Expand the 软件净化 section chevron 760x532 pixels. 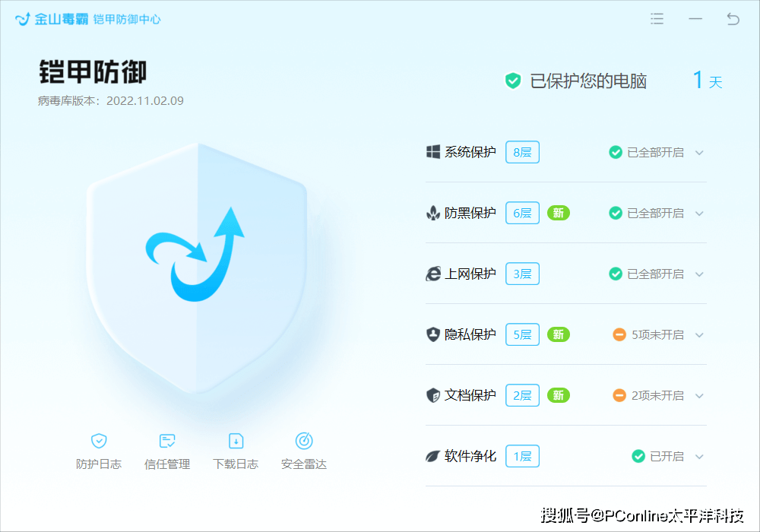tap(699, 457)
